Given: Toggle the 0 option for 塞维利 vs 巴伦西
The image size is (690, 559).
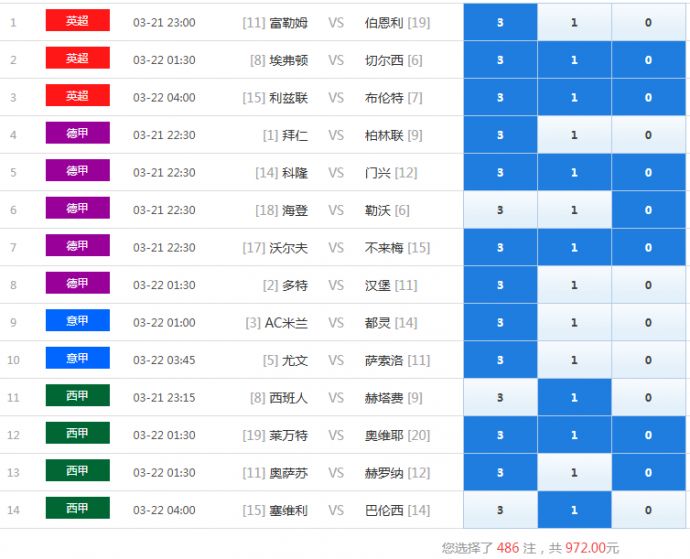Looking at the screenshot, I should tap(648, 510).
